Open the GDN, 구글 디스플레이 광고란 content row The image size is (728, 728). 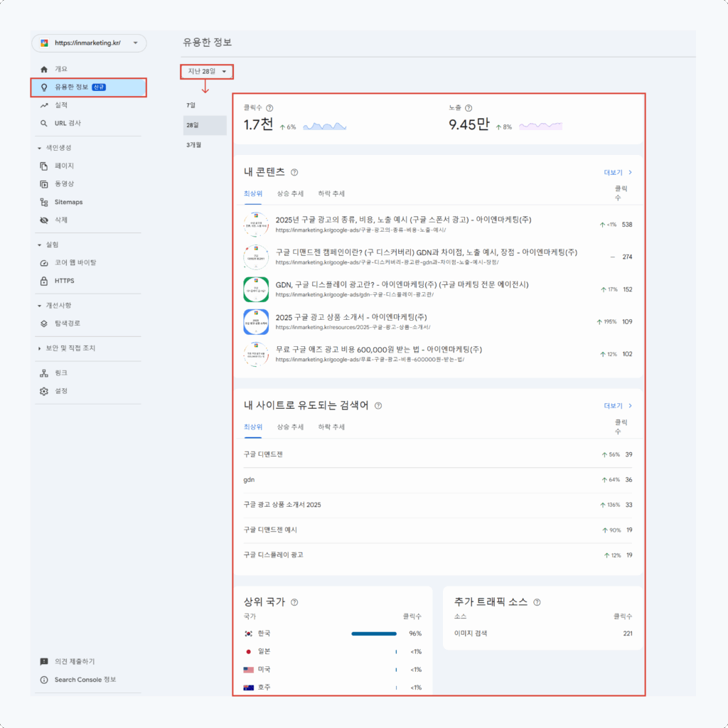(x=438, y=289)
